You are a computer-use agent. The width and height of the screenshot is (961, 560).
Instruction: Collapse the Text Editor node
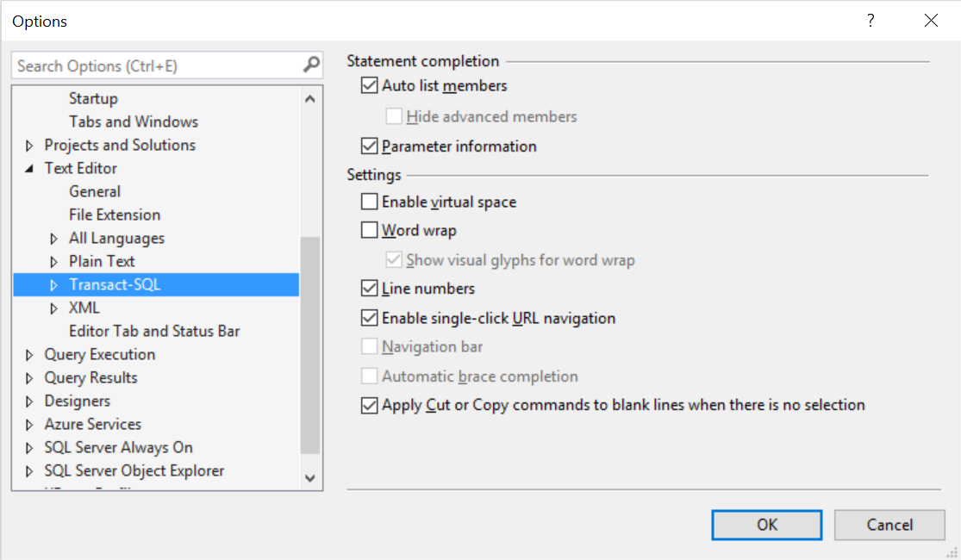(29, 169)
